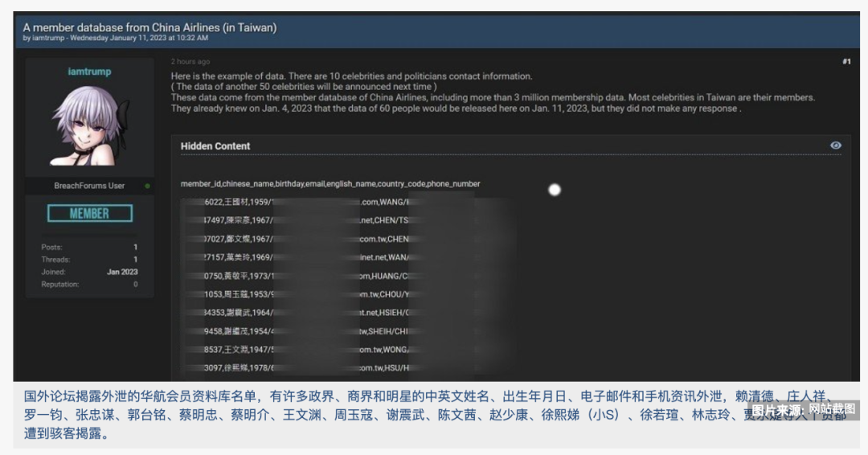Click the thread title about China Airlines database

click(150, 27)
